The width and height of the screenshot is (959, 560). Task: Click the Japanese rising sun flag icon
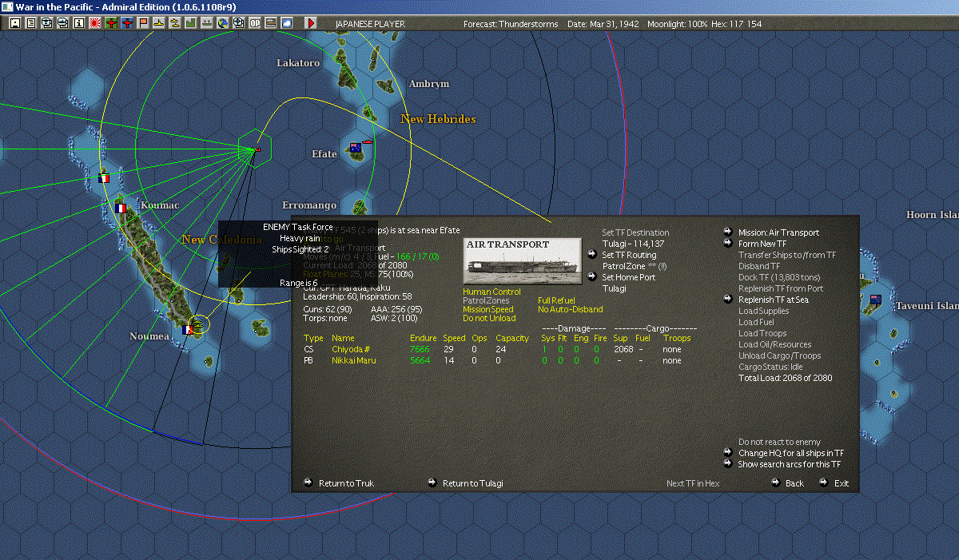[x=94, y=23]
